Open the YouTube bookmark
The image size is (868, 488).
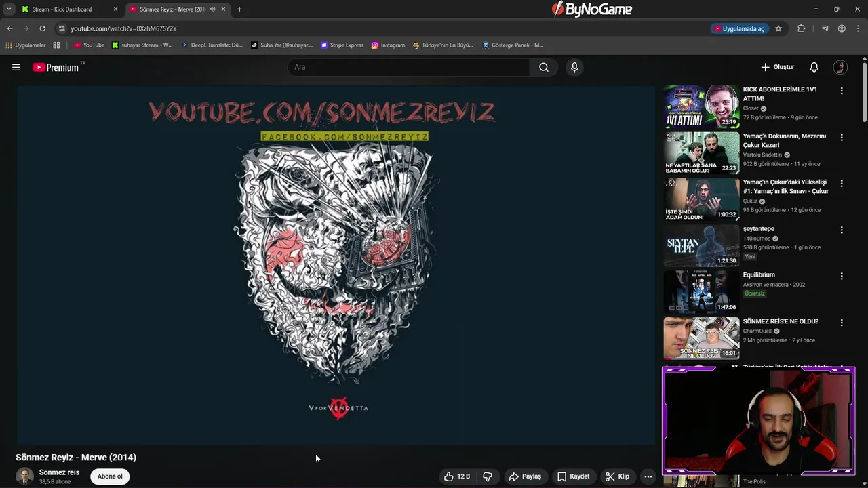click(x=89, y=45)
